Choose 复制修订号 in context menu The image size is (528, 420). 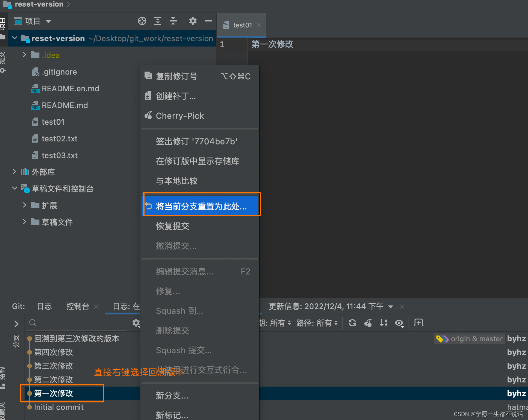coord(199,76)
